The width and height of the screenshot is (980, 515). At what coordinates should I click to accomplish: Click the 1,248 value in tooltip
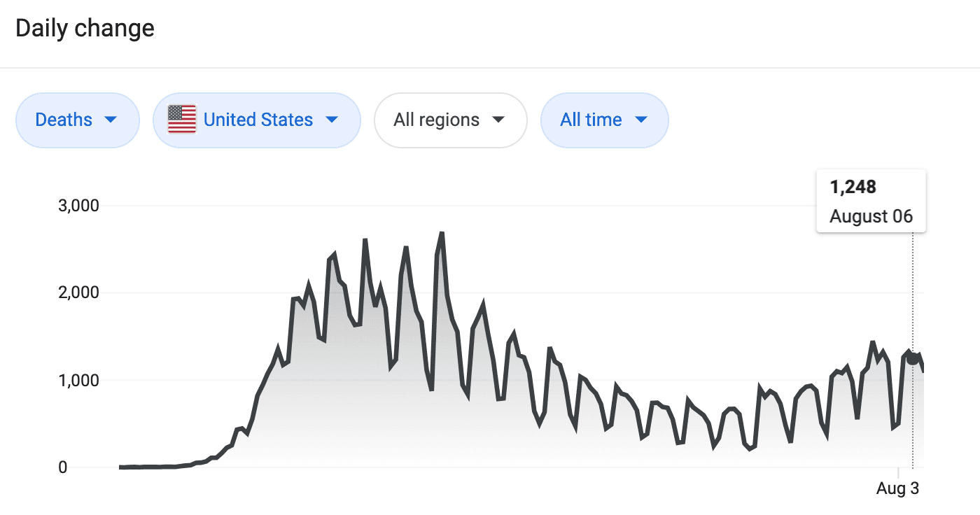(x=853, y=187)
